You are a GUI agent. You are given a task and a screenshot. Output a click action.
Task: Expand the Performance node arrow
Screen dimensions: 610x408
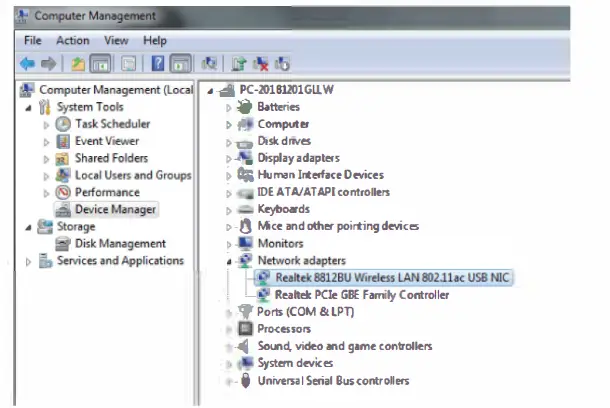46,193
